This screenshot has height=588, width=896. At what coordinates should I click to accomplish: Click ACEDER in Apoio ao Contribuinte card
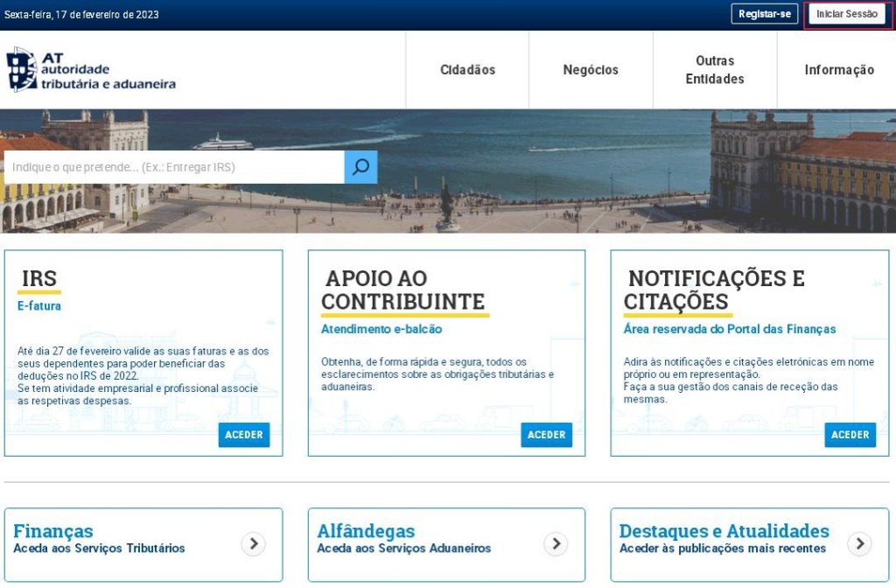click(x=546, y=435)
